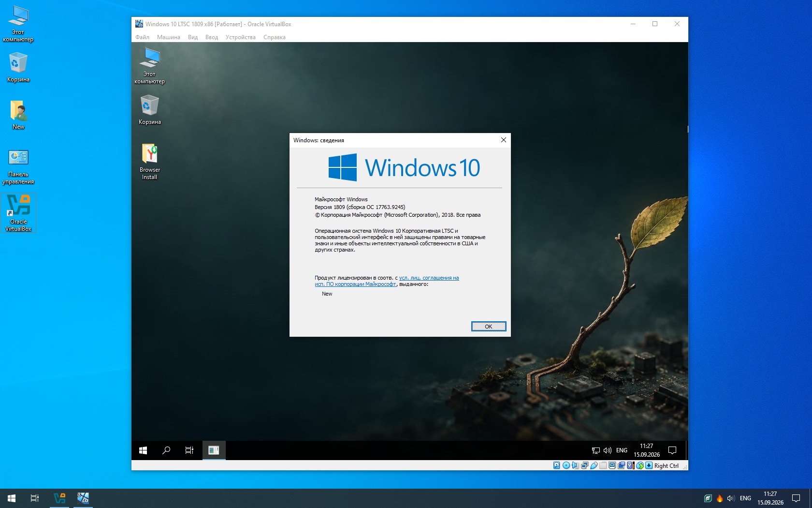Open the Вид menu

193,37
